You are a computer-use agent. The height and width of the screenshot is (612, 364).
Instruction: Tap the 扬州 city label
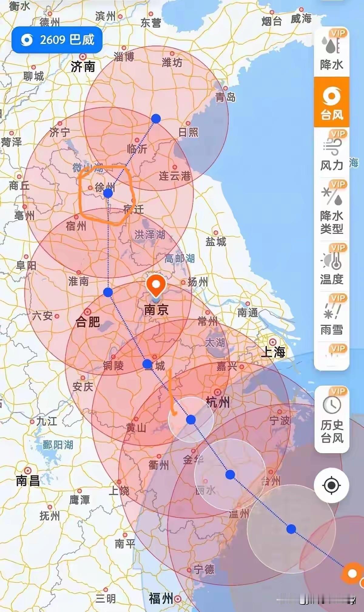coord(198,282)
